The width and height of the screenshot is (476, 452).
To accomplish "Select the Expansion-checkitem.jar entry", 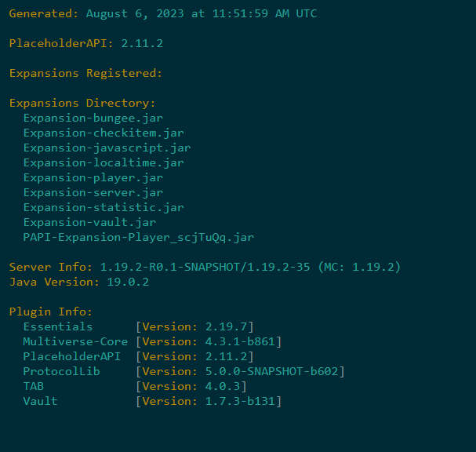I will coord(104,133).
